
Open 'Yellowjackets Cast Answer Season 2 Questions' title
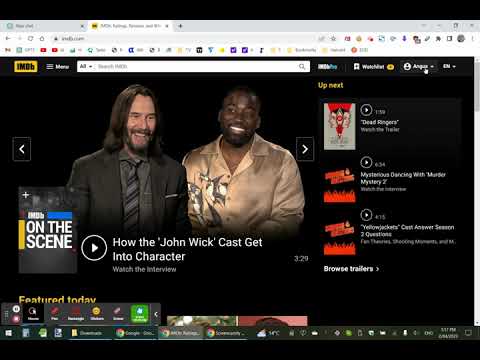(407, 231)
